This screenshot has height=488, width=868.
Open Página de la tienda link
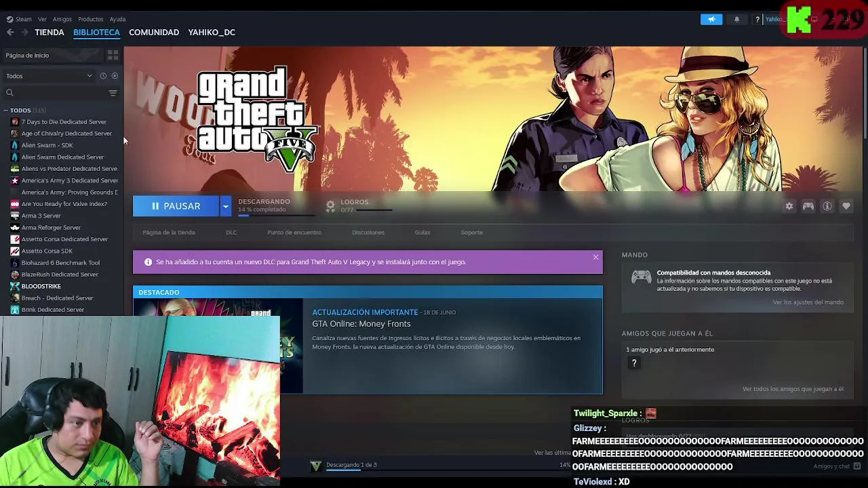[169, 232]
